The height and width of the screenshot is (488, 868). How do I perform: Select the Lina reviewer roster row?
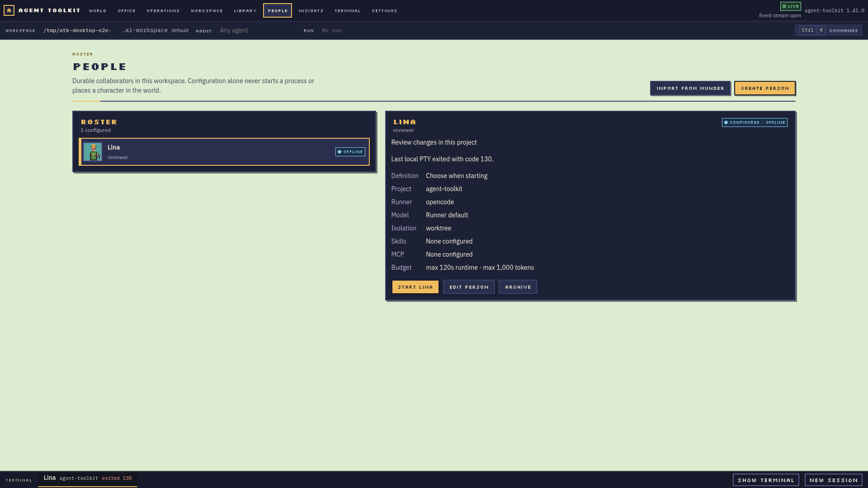pyautogui.click(x=224, y=152)
